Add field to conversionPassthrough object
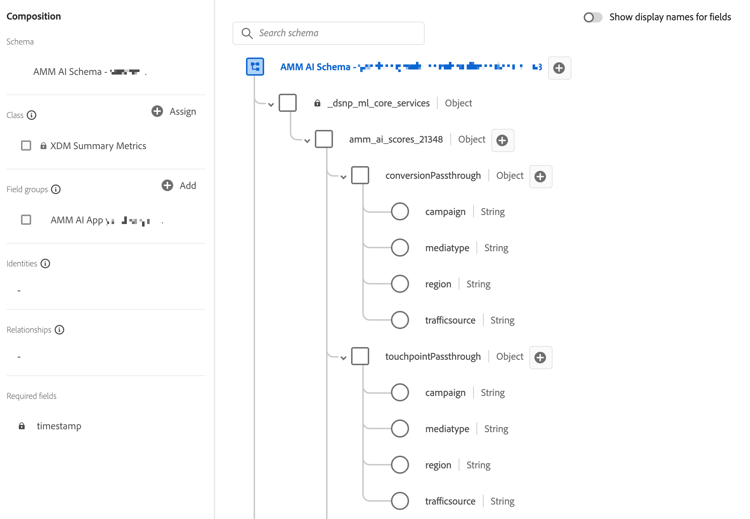 [540, 177]
